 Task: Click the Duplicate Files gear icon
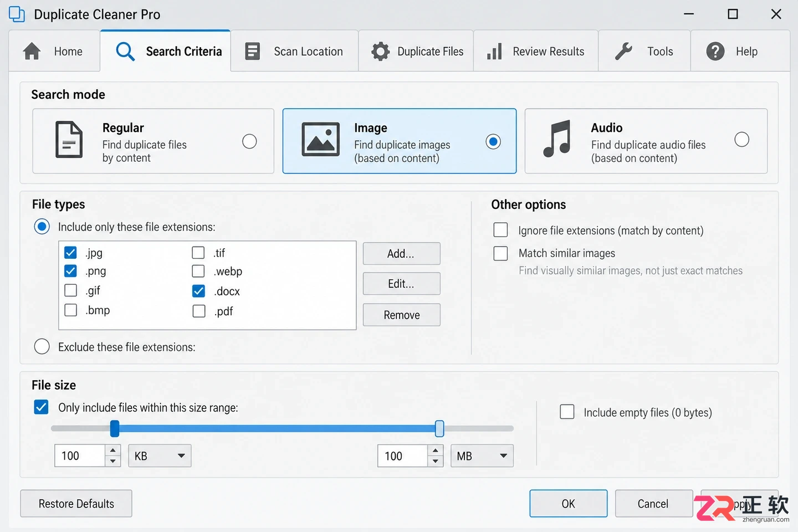point(380,52)
